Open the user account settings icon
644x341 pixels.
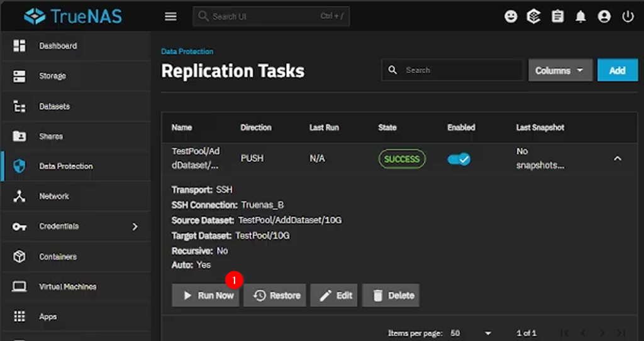(604, 17)
